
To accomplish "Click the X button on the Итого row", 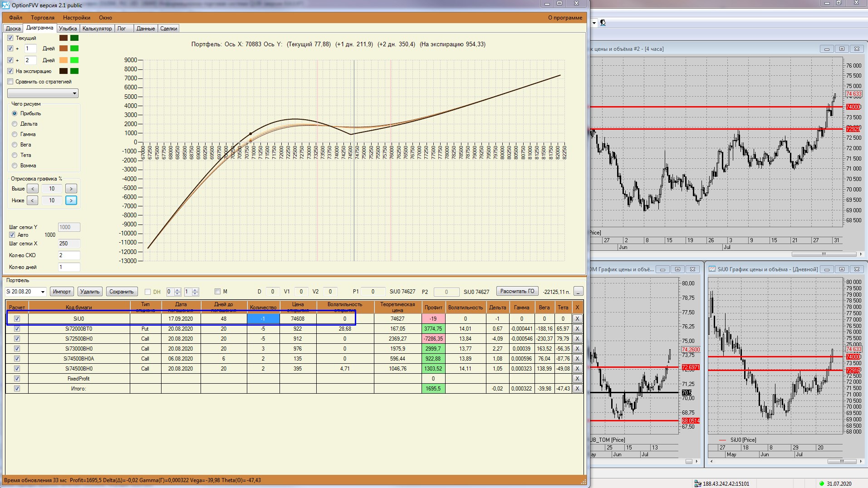I will pyautogui.click(x=577, y=389).
